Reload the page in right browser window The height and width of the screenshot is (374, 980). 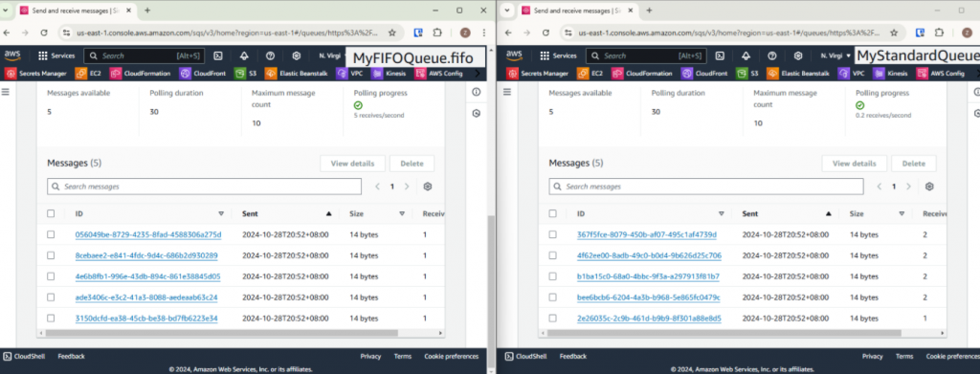coord(546,33)
